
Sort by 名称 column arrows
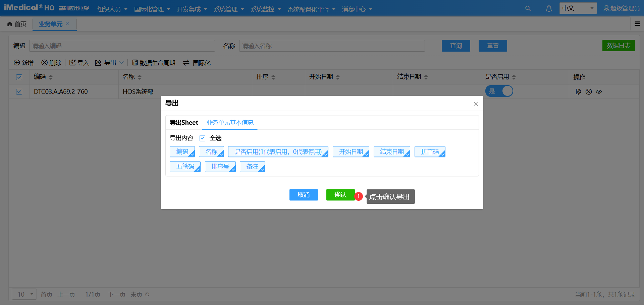pos(140,77)
